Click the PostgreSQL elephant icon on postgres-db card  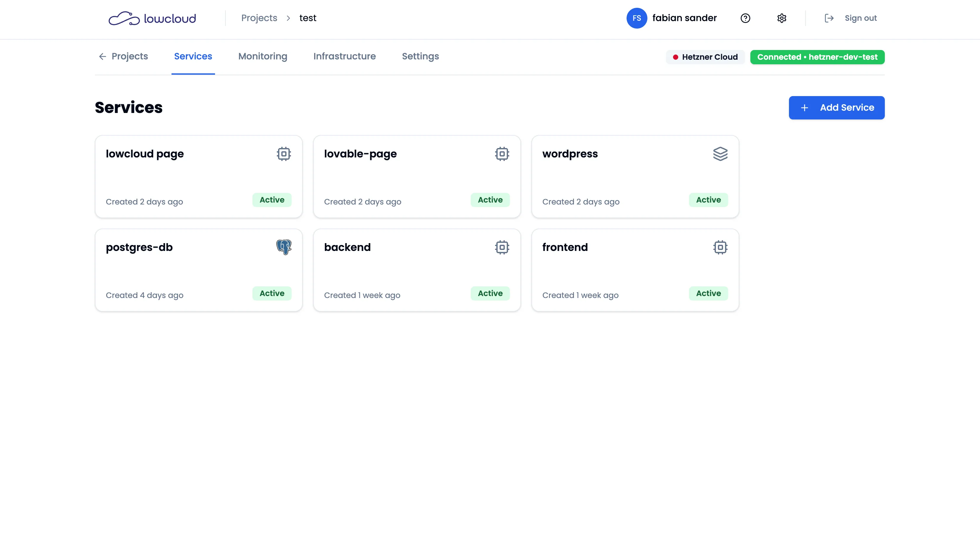pyautogui.click(x=284, y=247)
